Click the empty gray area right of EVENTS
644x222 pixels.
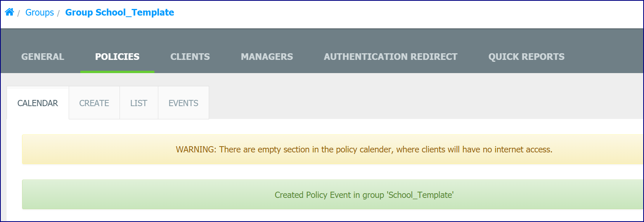(x=426, y=103)
